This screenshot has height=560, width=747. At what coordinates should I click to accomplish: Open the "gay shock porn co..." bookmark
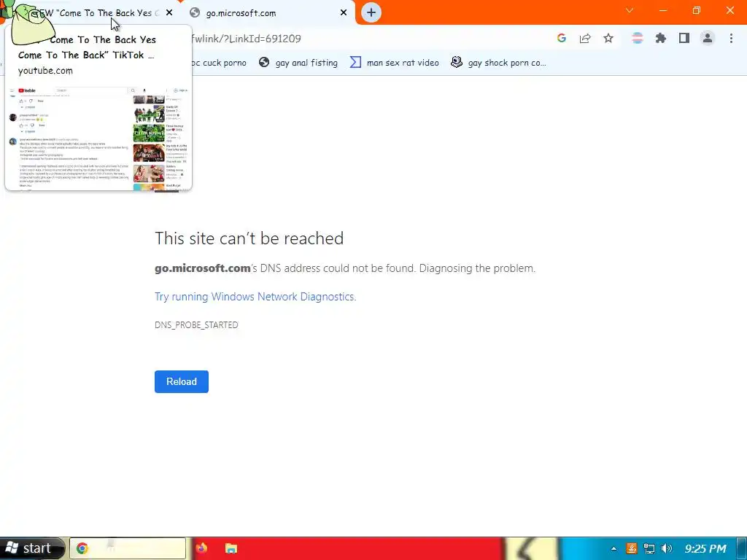(x=499, y=63)
